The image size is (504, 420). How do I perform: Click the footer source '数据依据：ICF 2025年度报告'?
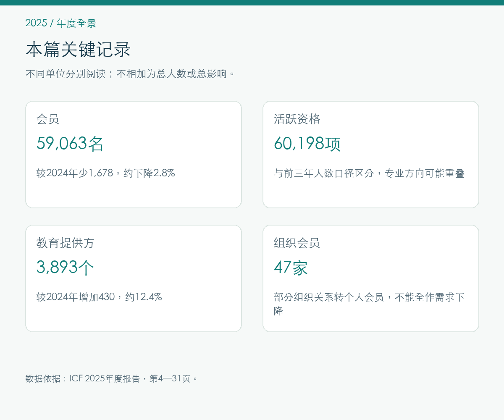[83, 378]
